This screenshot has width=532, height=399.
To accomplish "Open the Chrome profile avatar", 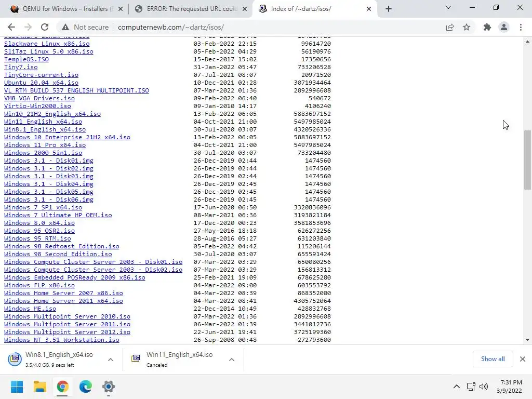I will click(504, 27).
